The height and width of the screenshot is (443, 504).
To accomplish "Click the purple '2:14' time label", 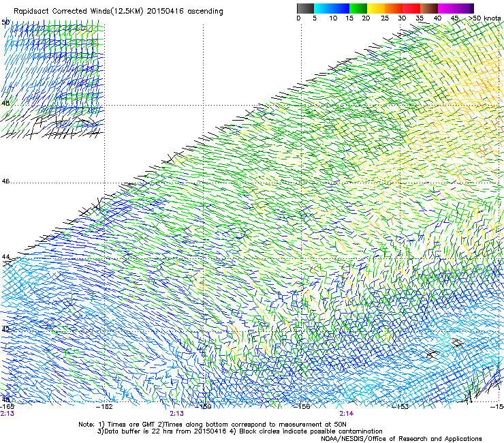I will point(347,414).
